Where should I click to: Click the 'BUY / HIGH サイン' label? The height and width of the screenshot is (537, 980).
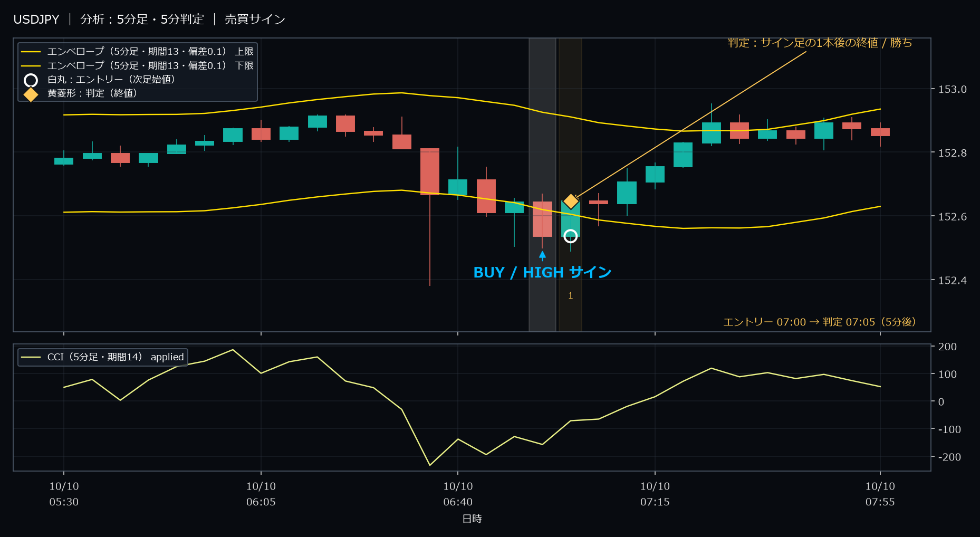click(542, 273)
